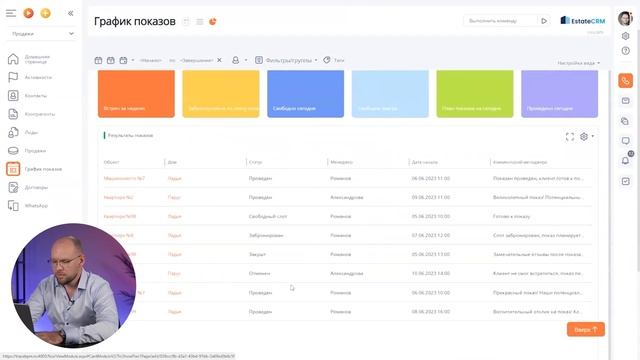Open the Договоры section in the sidebar

[29, 187]
